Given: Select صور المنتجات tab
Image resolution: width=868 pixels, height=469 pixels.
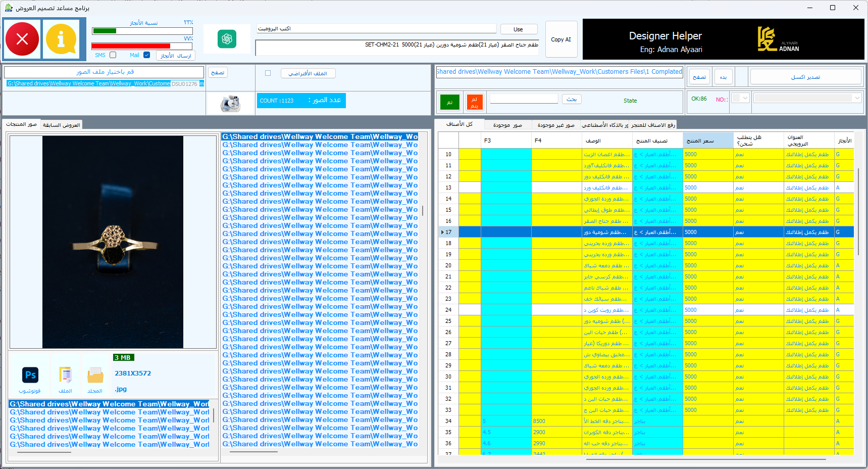Looking at the screenshot, I should [21, 124].
